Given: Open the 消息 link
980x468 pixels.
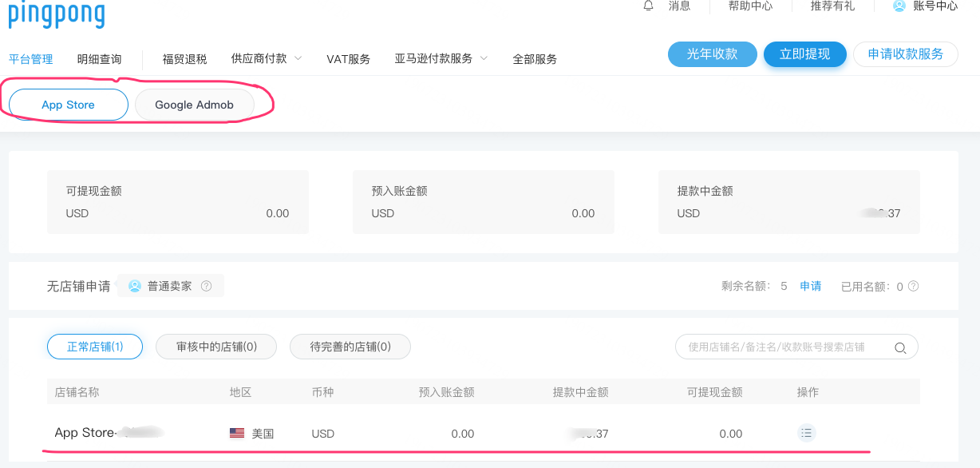Looking at the screenshot, I should (x=679, y=6).
